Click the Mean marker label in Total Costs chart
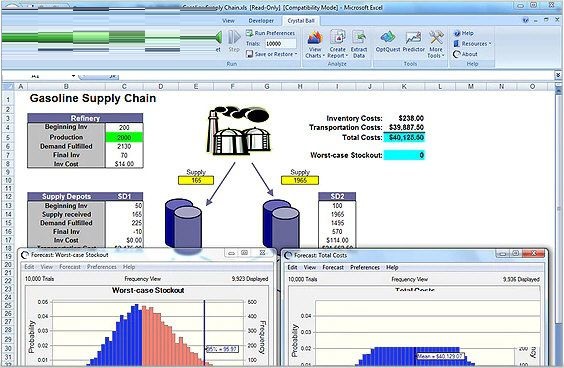Screen dimensions: 564x368 [x=440, y=356]
